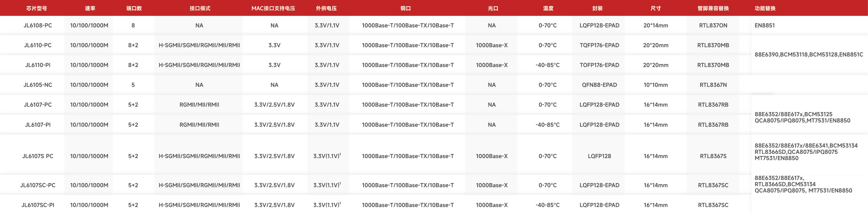Image resolution: width=868 pixels, height=215 pixels.
Task: Click RTL8367RB in the JL6107-PC row
Action: tap(713, 105)
